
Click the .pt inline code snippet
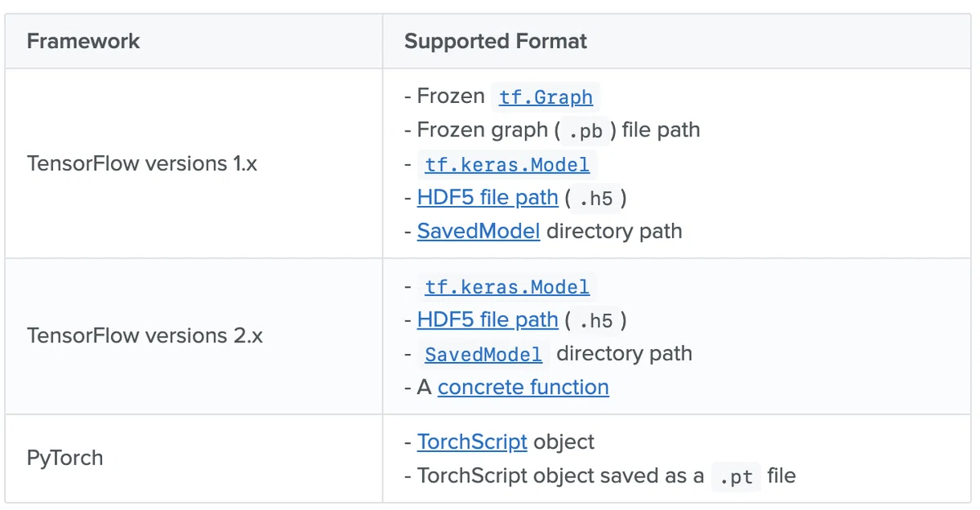pyautogui.click(x=736, y=476)
